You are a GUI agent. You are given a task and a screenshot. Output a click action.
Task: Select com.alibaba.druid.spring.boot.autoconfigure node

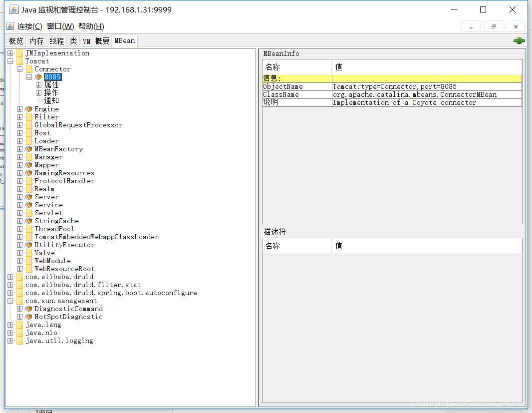click(111, 293)
